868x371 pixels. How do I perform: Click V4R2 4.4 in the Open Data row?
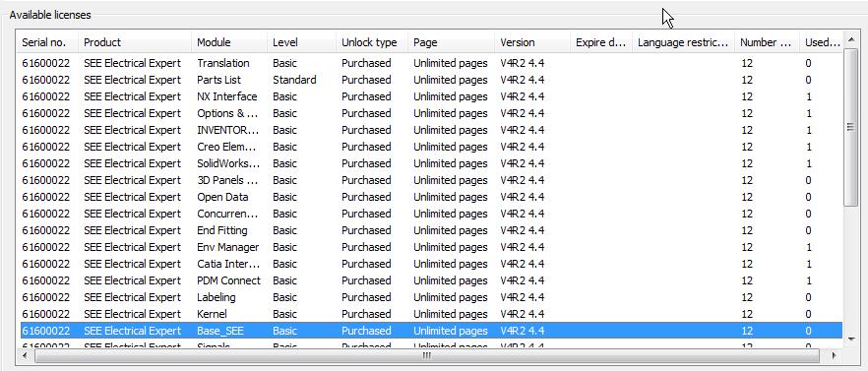pos(522,197)
